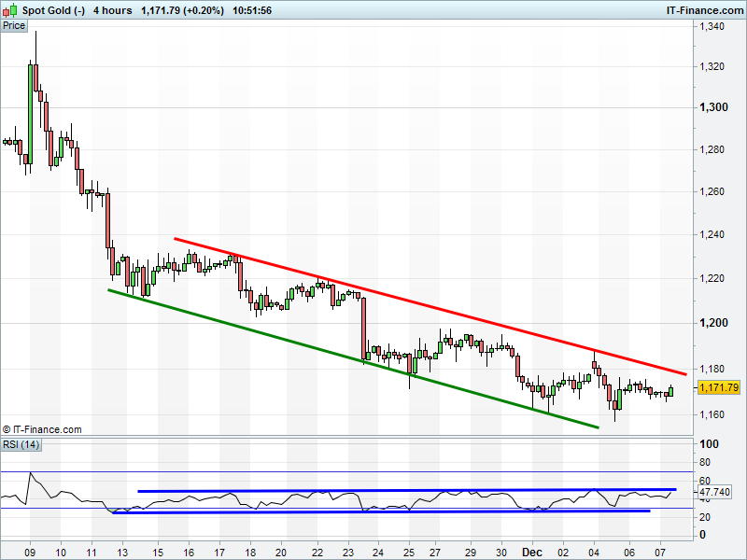Screen dimensions: 747x560
Task: Click the RSI scale label 20
Action: 705,517
